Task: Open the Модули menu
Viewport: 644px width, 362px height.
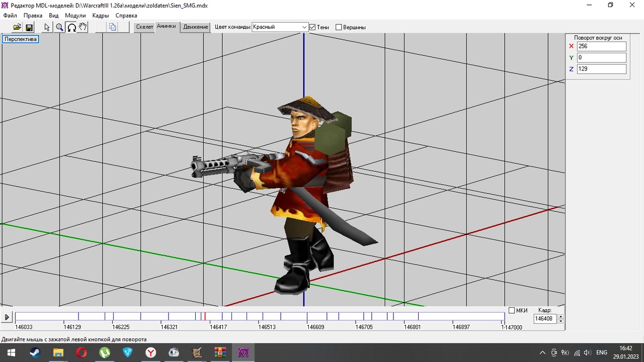Action: (75, 16)
